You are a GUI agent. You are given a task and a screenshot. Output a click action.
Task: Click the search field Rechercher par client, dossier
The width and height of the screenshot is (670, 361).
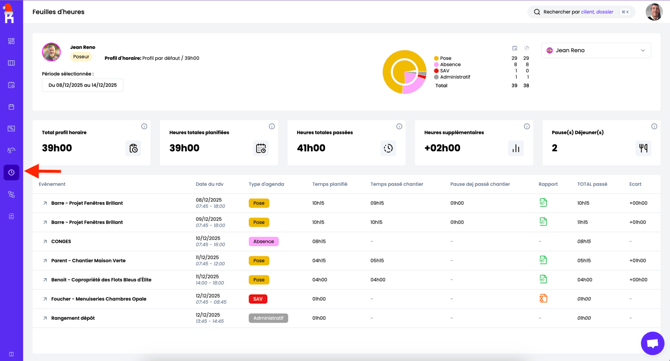581,12
